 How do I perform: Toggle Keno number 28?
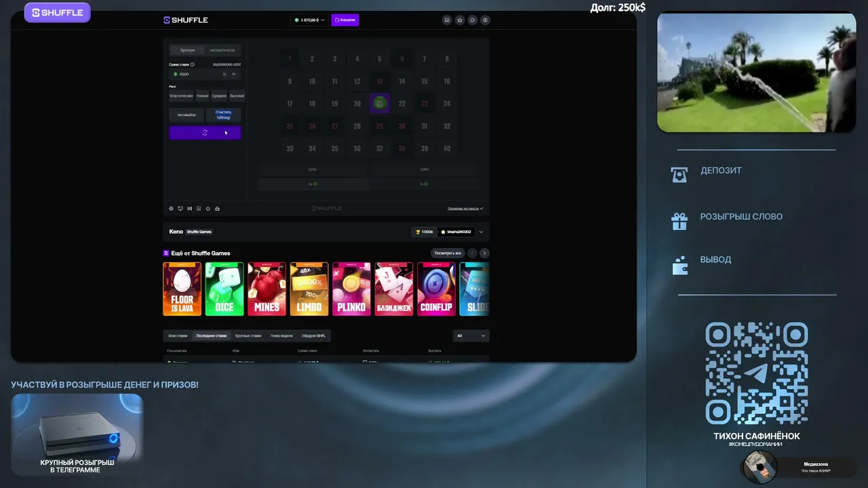point(357,126)
